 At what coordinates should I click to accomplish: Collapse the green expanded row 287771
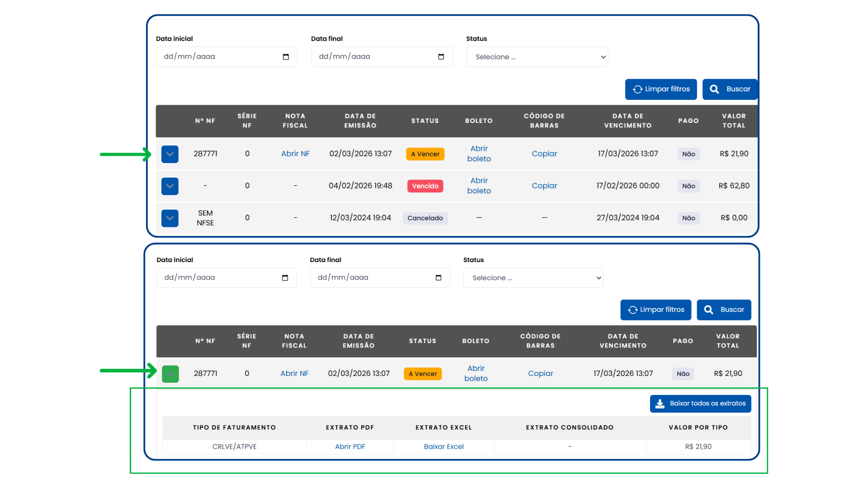tap(170, 374)
